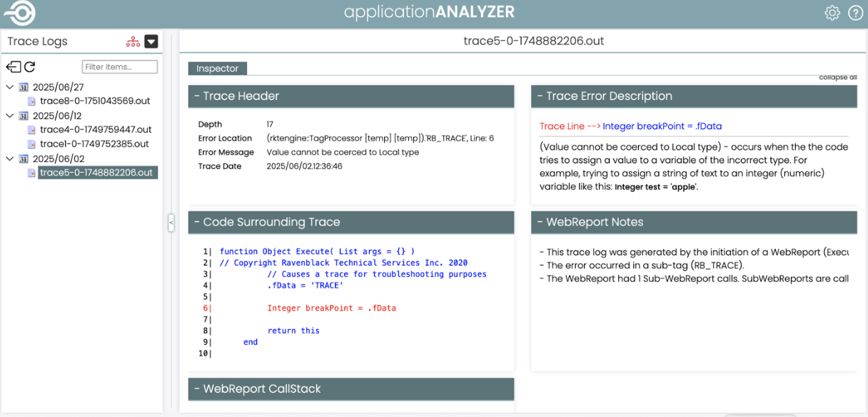The height and width of the screenshot is (417, 868).
Task: Click the sidebar collapse handle
Action: 171,223
